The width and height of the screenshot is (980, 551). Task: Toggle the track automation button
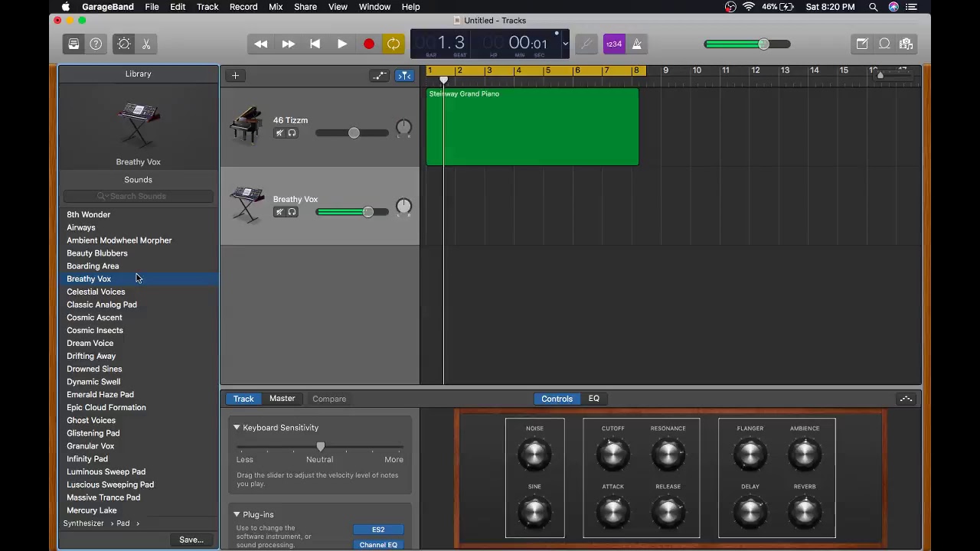point(380,75)
